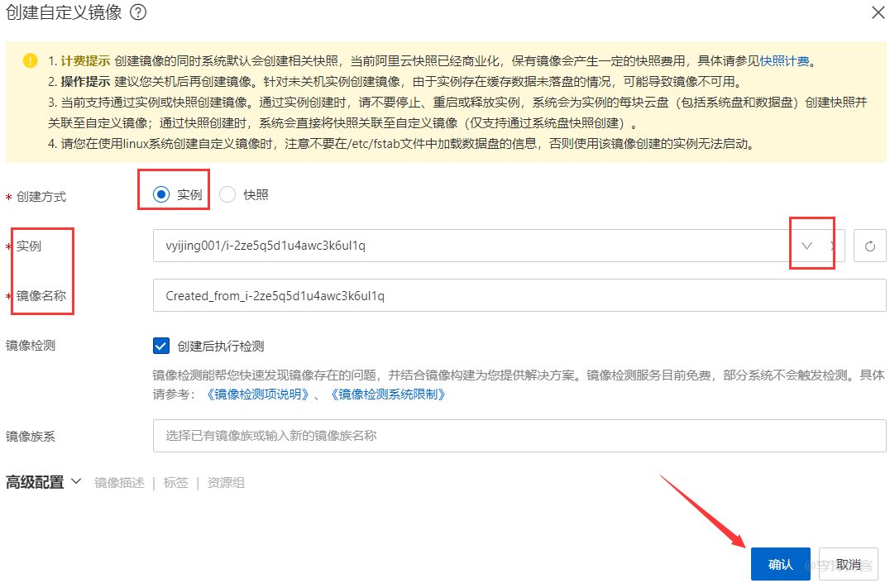Clear the selected instance with the X icon

(x=832, y=246)
